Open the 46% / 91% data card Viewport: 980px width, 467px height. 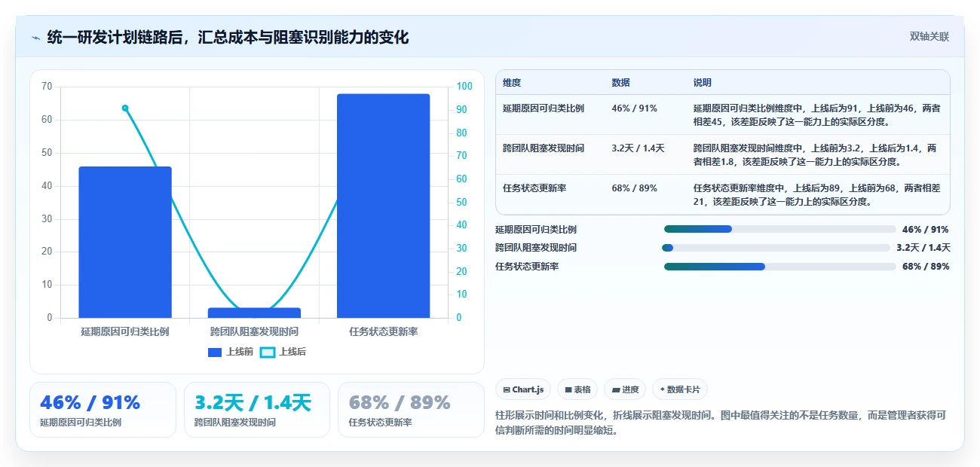coord(103,410)
